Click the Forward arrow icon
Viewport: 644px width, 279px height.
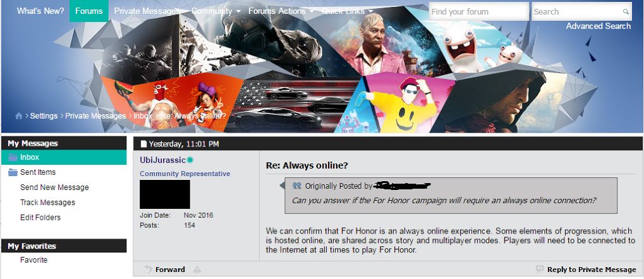pyautogui.click(x=148, y=270)
